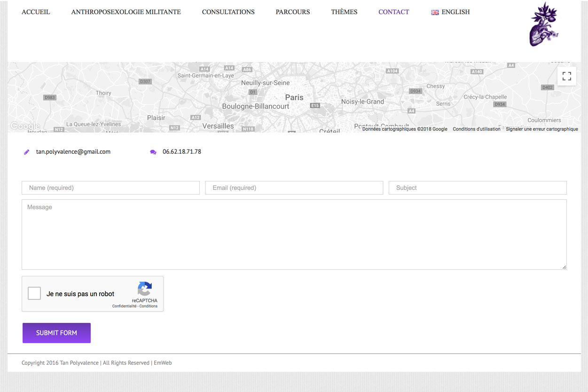This screenshot has height=392, width=588.
Task: Focus the Name (required) field
Action: pos(111,188)
